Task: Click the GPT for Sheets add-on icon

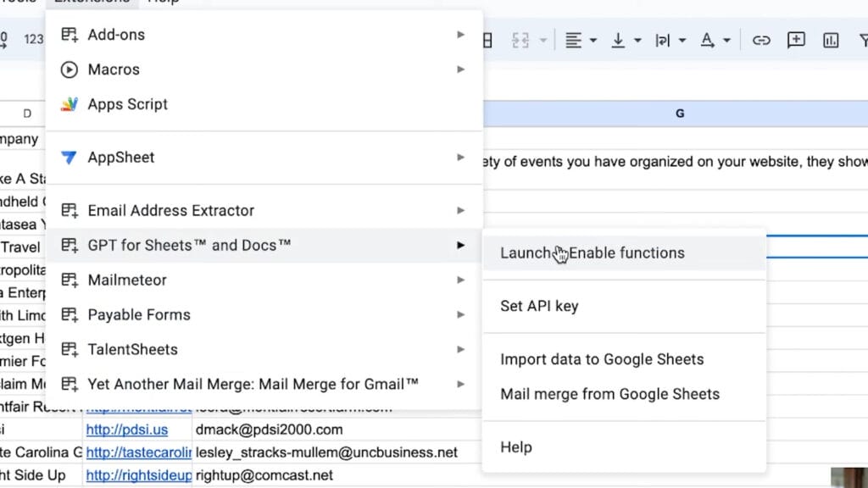Action: click(x=70, y=245)
